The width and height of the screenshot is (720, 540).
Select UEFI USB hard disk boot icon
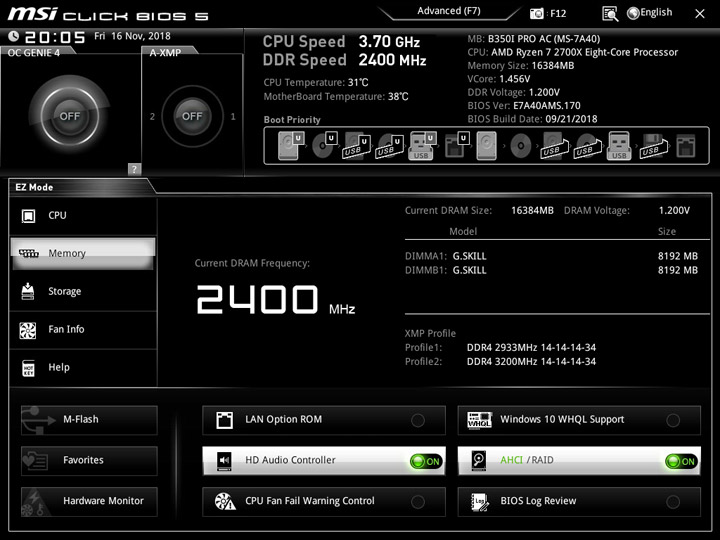356,146
